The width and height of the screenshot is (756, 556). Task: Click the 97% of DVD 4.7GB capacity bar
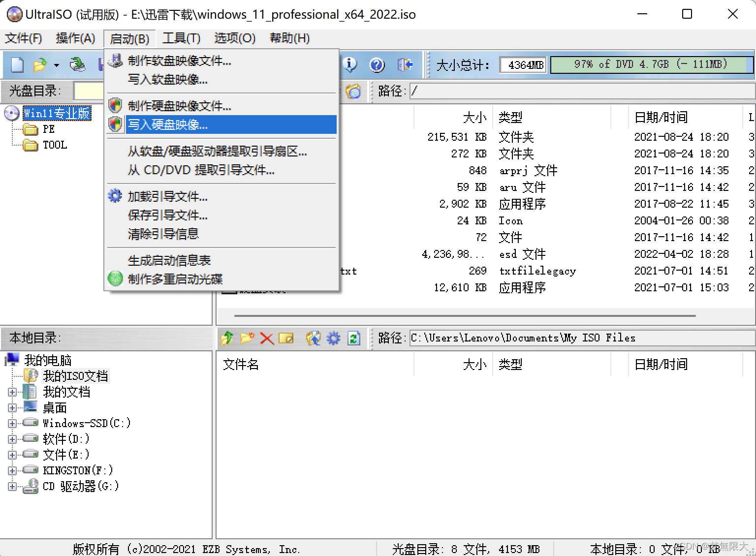pyautogui.click(x=651, y=64)
